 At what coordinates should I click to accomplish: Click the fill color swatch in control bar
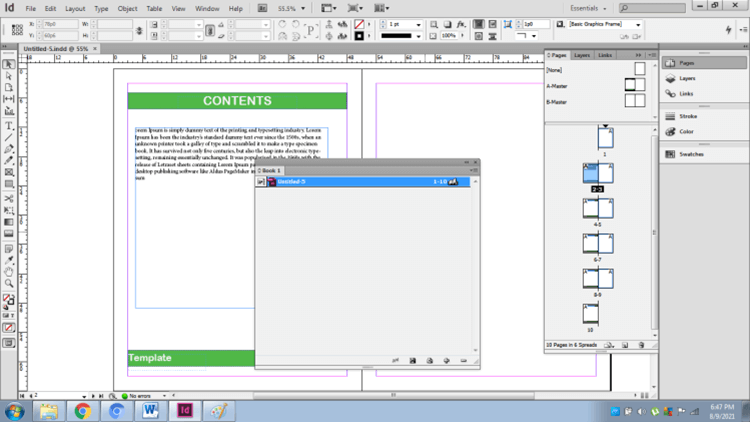[x=360, y=23]
